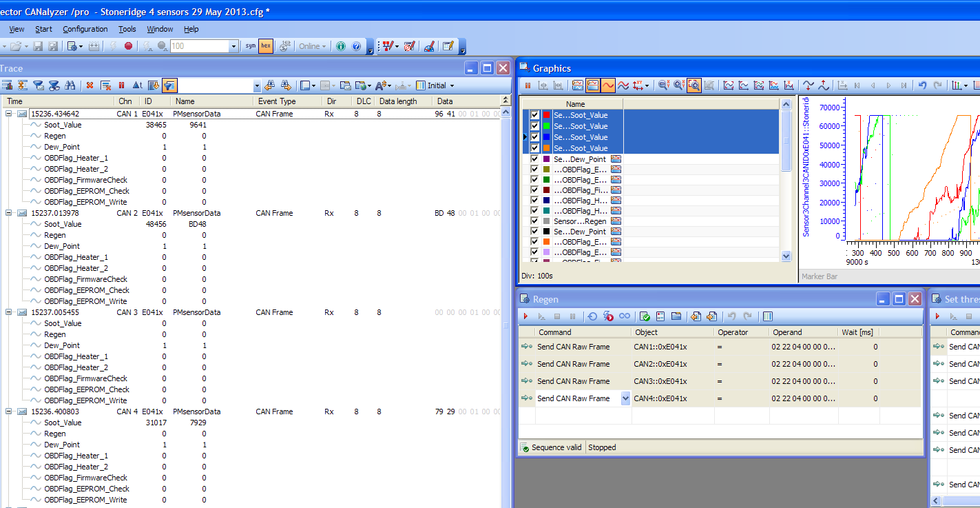
Task: Open the Trace search field dropdown arrow
Action: pyautogui.click(x=257, y=85)
